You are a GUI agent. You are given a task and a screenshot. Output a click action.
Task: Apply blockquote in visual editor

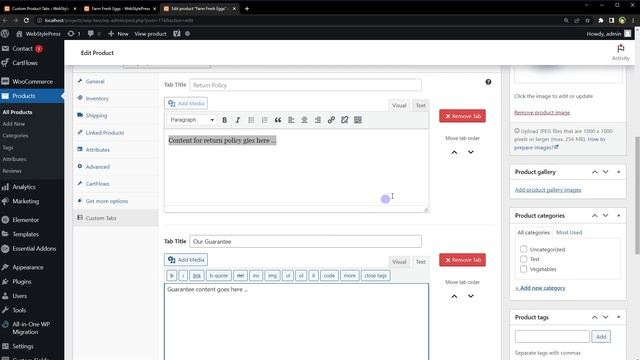278,120
